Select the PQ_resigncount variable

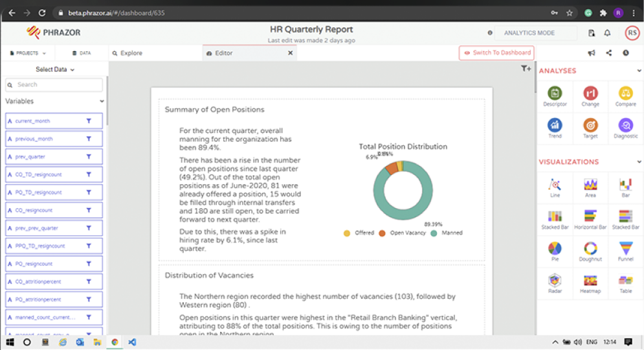pos(54,264)
